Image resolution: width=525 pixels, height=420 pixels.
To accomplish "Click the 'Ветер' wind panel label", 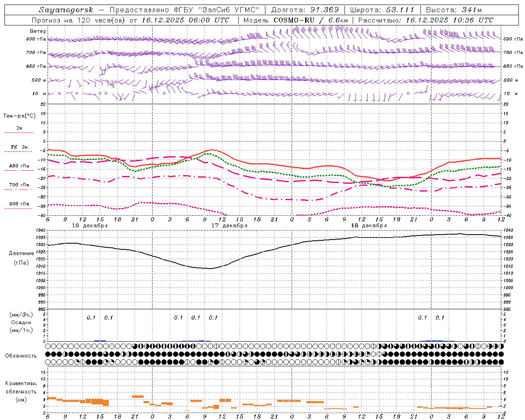I will tap(38, 31).
